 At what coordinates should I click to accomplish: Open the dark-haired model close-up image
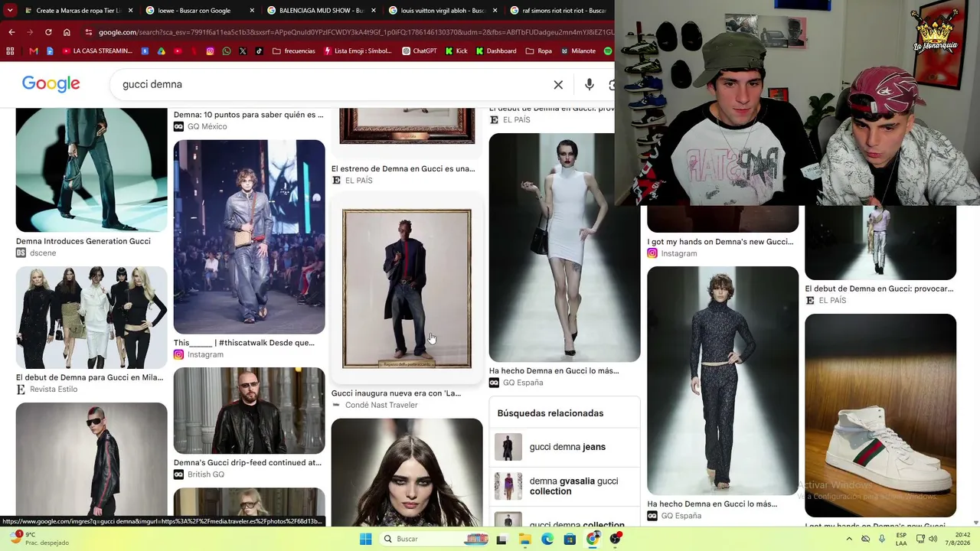[x=407, y=472]
